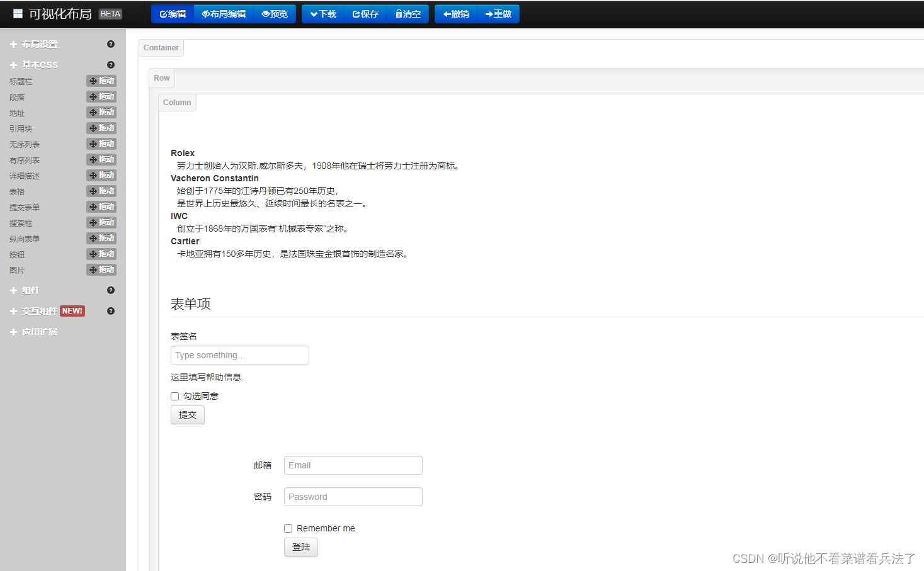
Task: Open help icon next to 组件
Action: (111, 290)
